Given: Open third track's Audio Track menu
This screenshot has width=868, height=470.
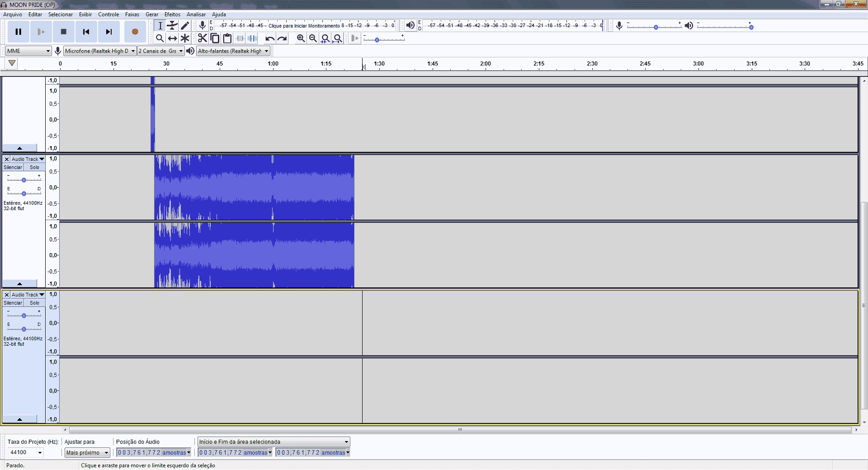Looking at the screenshot, I should pos(28,295).
